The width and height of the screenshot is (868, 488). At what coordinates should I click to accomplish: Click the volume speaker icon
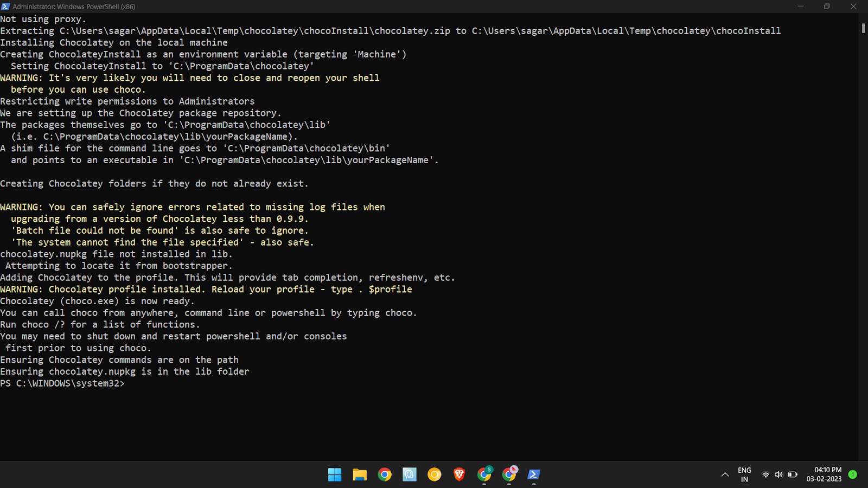pyautogui.click(x=778, y=474)
